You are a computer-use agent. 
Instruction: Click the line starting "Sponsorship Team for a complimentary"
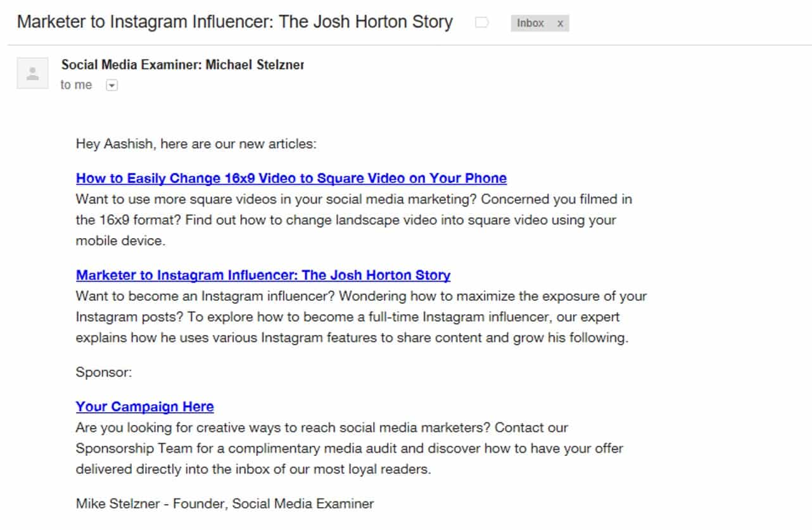tap(349, 448)
